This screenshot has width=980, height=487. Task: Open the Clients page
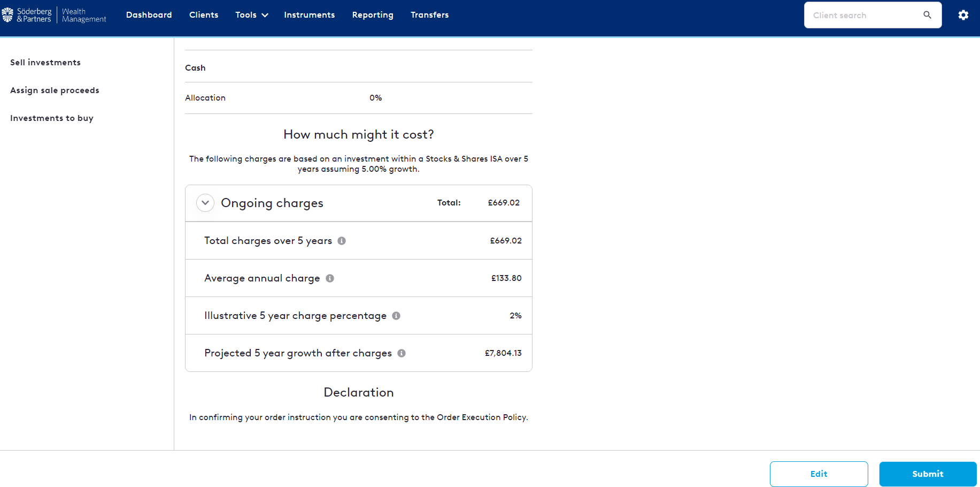tap(204, 15)
